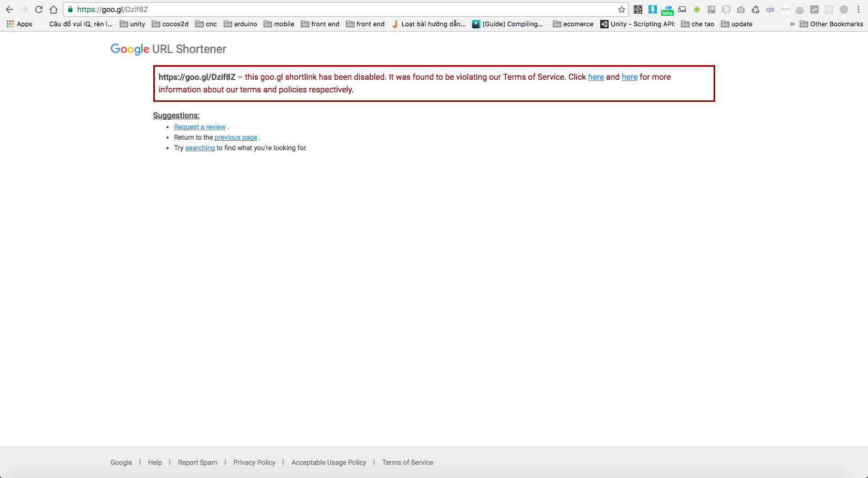Open the cjs extension icon
The height and width of the screenshot is (478, 868).
770,9
